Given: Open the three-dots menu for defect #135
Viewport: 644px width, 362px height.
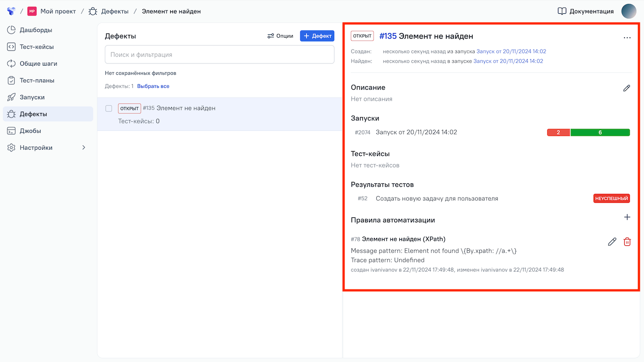Looking at the screenshot, I should (x=627, y=38).
